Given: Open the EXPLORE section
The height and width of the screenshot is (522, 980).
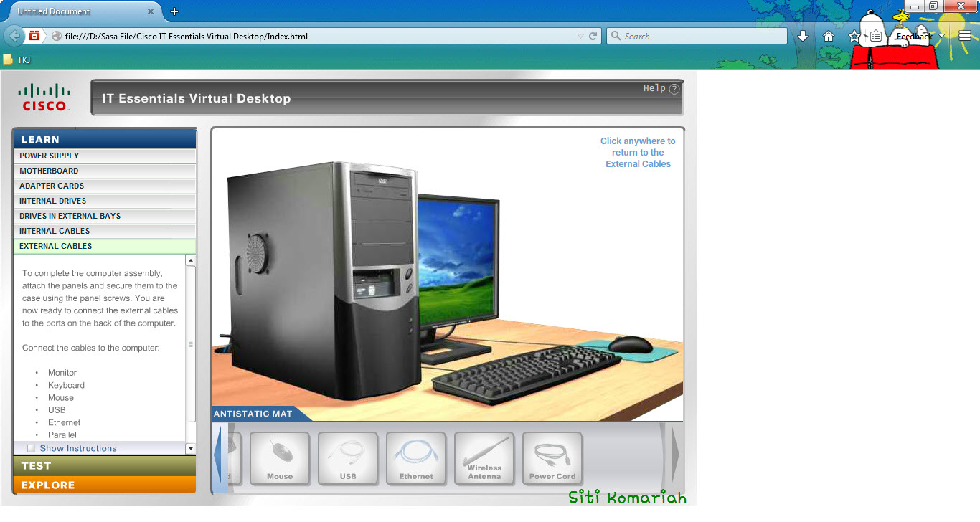Looking at the screenshot, I should 105,485.
